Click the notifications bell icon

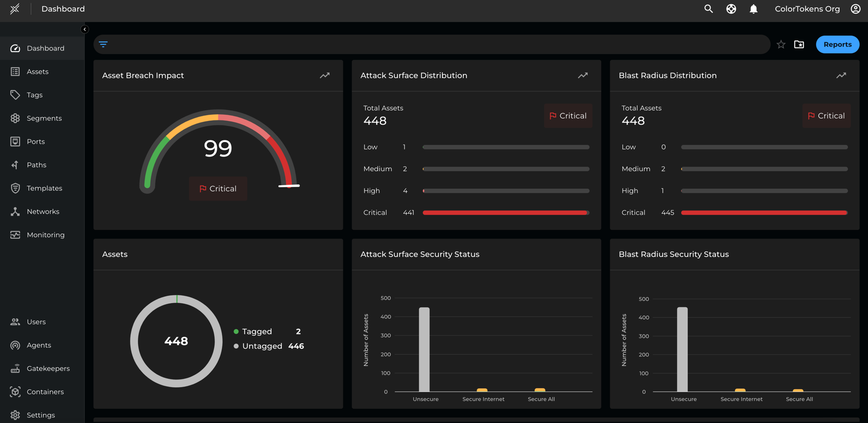753,9
